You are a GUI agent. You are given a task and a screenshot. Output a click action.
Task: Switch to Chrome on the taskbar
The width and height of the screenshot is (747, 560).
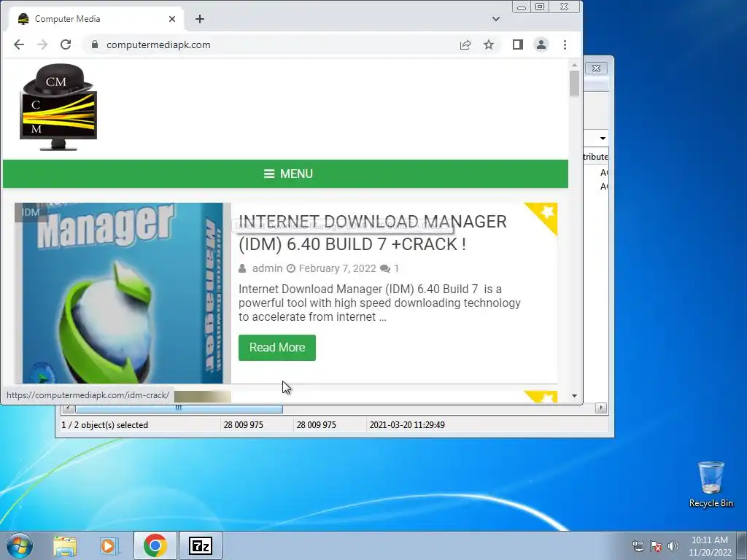[x=155, y=545]
